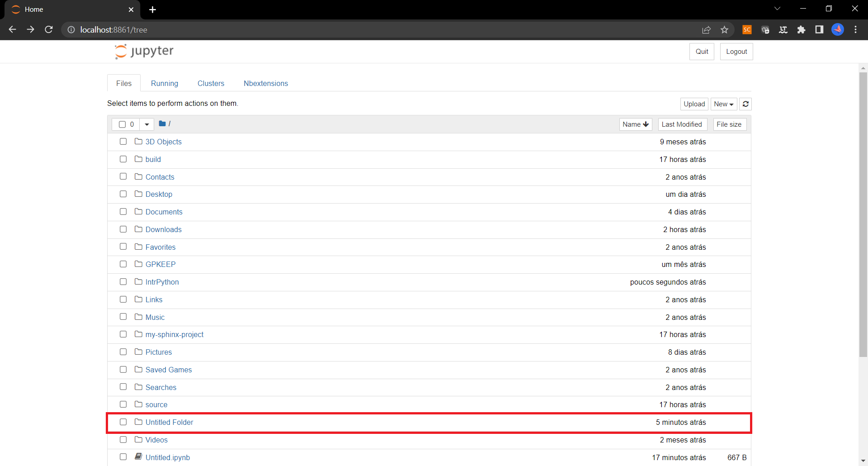Bookmark this page with the star icon
Screen dimensions: 868x466
tap(725, 30)
